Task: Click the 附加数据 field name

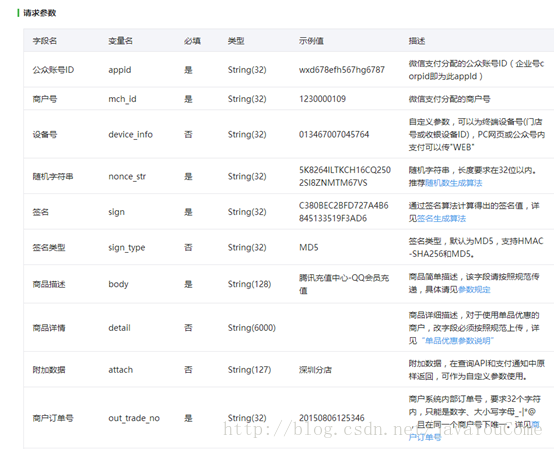Action: tap(49, 370)
